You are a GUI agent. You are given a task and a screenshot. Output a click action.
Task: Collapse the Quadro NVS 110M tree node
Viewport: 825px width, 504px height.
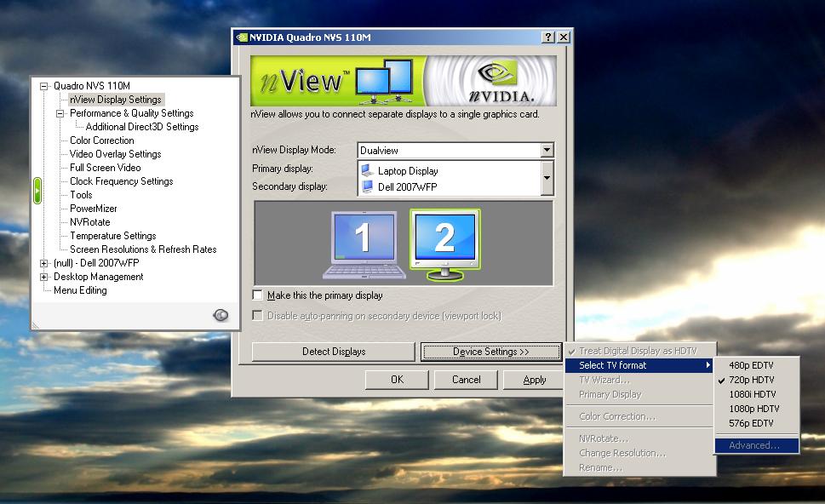click(44, 86)
